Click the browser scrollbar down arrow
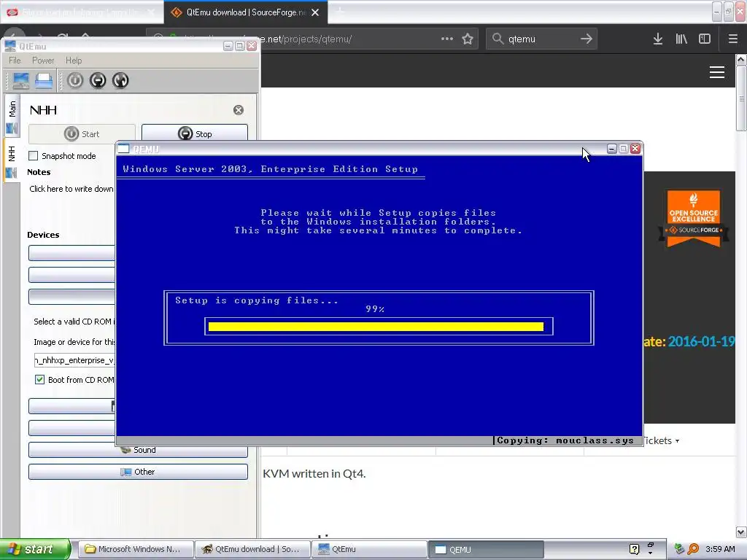The width and height of the screenshot is (747, 560). point(741,532)
